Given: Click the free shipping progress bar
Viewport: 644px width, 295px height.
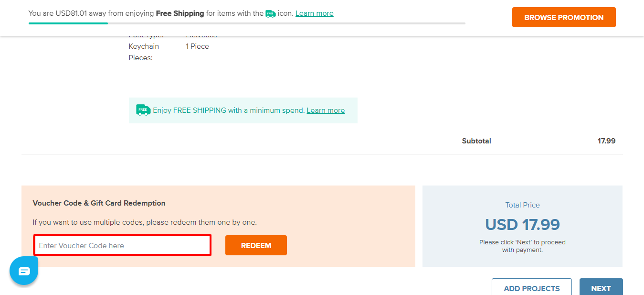Looking at the screenshot, I should pos(247,23).
